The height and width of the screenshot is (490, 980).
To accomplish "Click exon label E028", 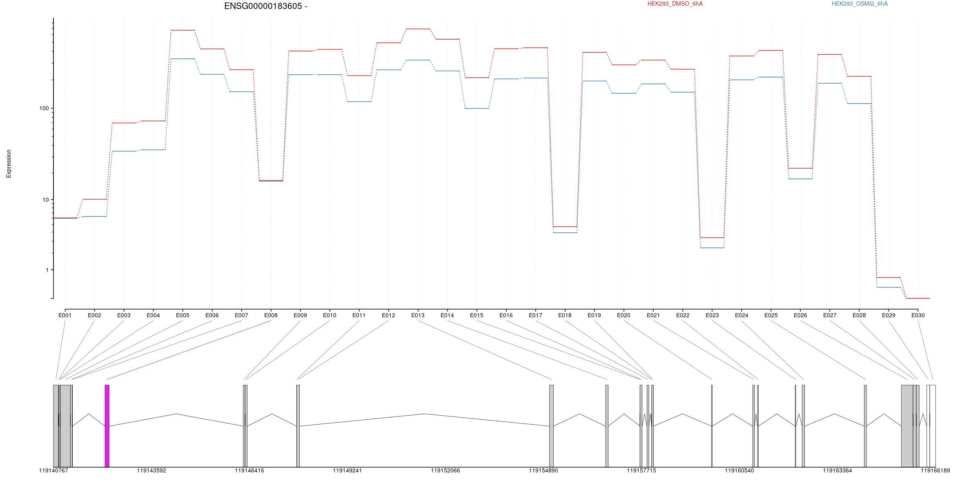I will pos(859,315).
